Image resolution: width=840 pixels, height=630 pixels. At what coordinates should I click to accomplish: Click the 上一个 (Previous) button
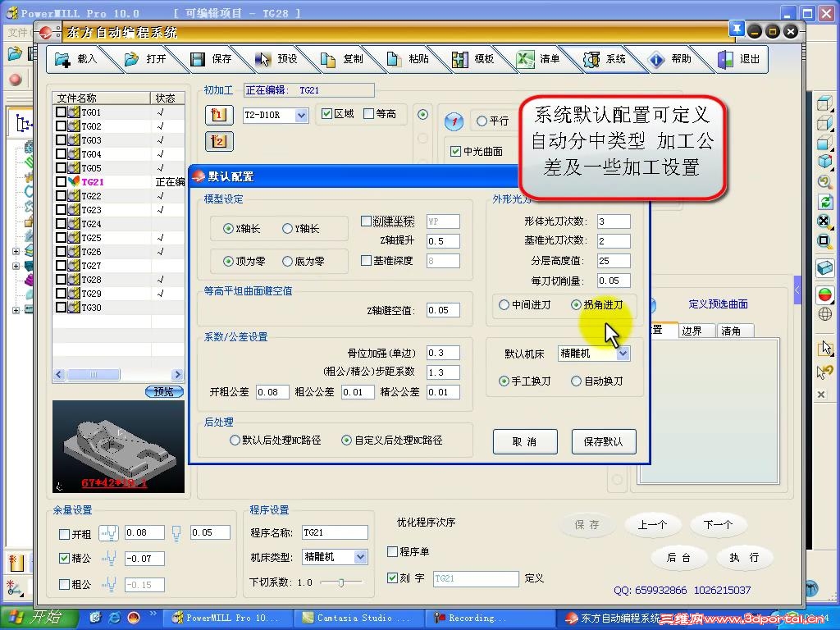click(x=652, y=525)
